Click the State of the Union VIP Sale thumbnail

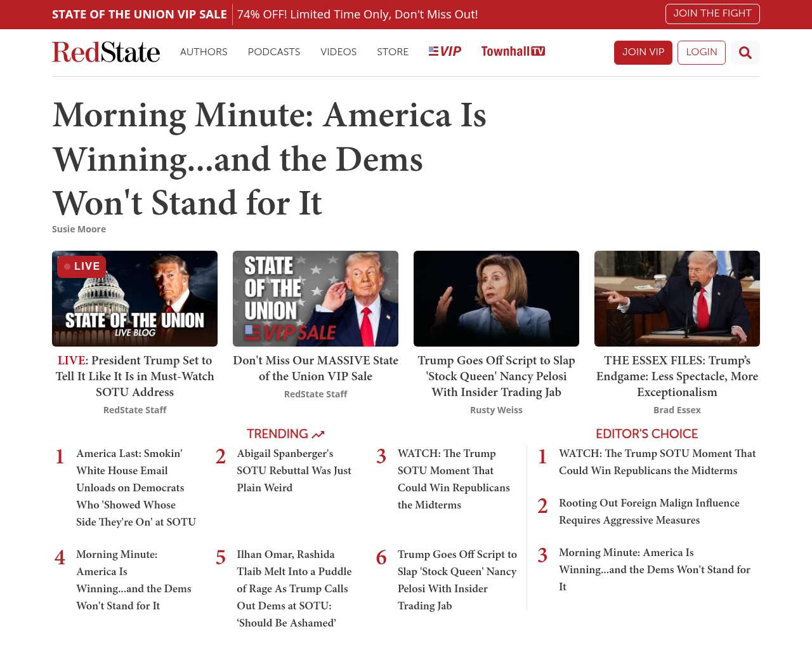point(315,298)
